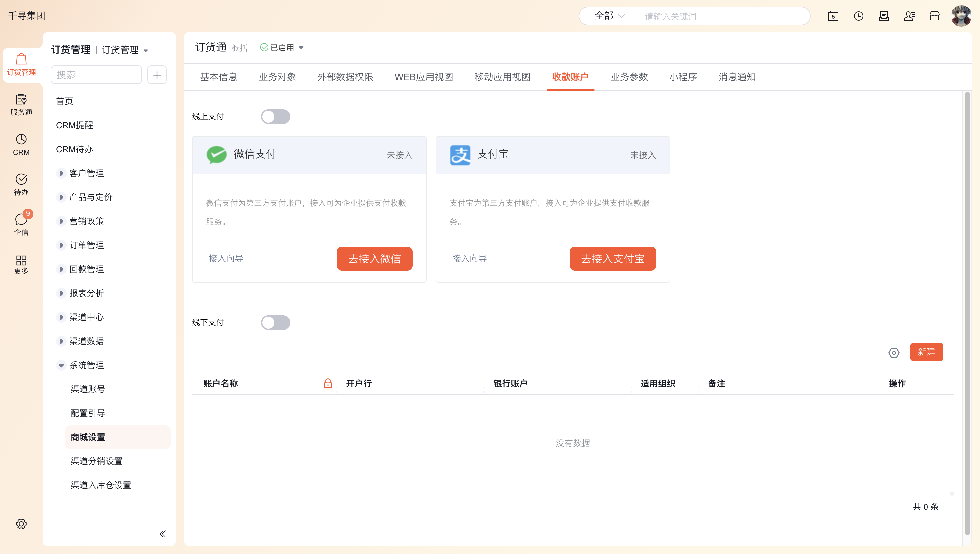Open table column settings hexagon icon
The height and width of the screenshot is (554, 980).
(x=894, y=353)
